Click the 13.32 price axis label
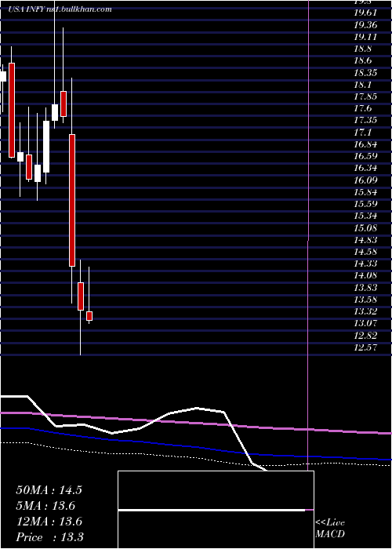The width and height of the screenshot is (392, 549). click(365, 312)
